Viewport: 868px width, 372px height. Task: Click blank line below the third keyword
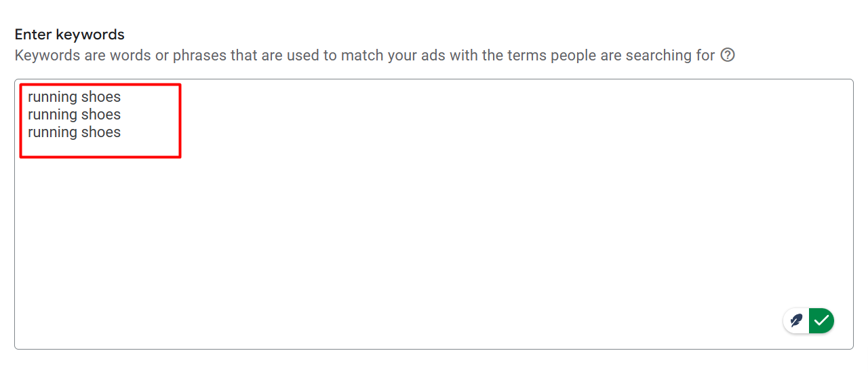point(74,149)
